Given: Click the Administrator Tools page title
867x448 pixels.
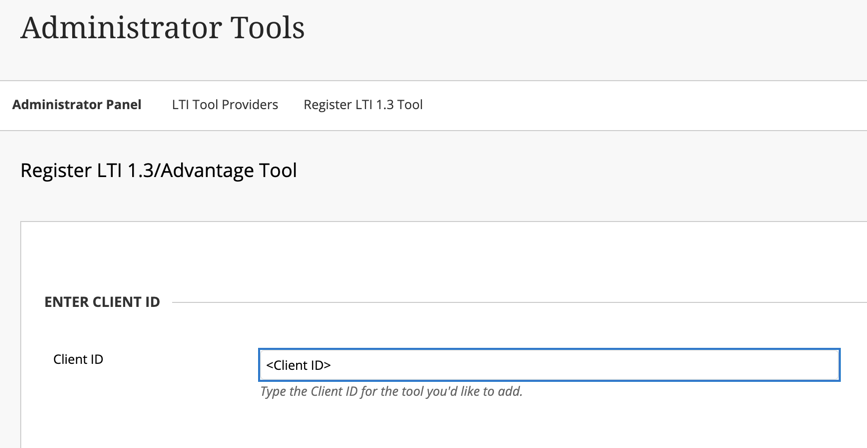Looking at the screenshot, I should (x=162, y=28).
